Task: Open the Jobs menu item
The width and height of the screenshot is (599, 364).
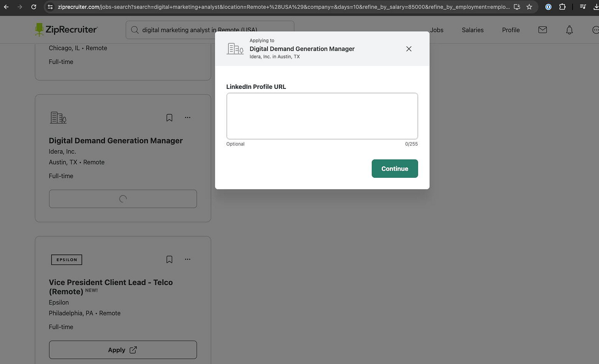Action: coord(436,30)
